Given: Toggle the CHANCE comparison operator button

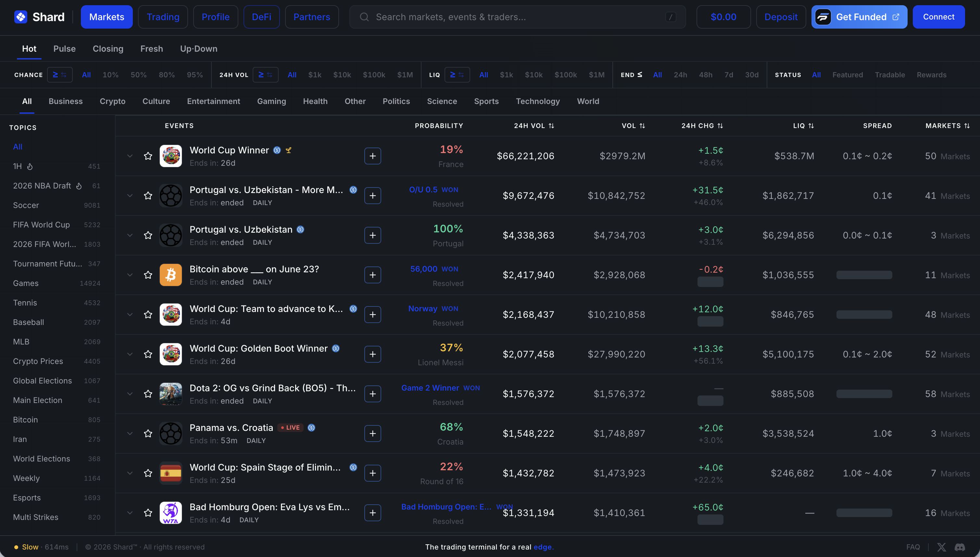Looking at the screenshot, I should coord(60,75).
